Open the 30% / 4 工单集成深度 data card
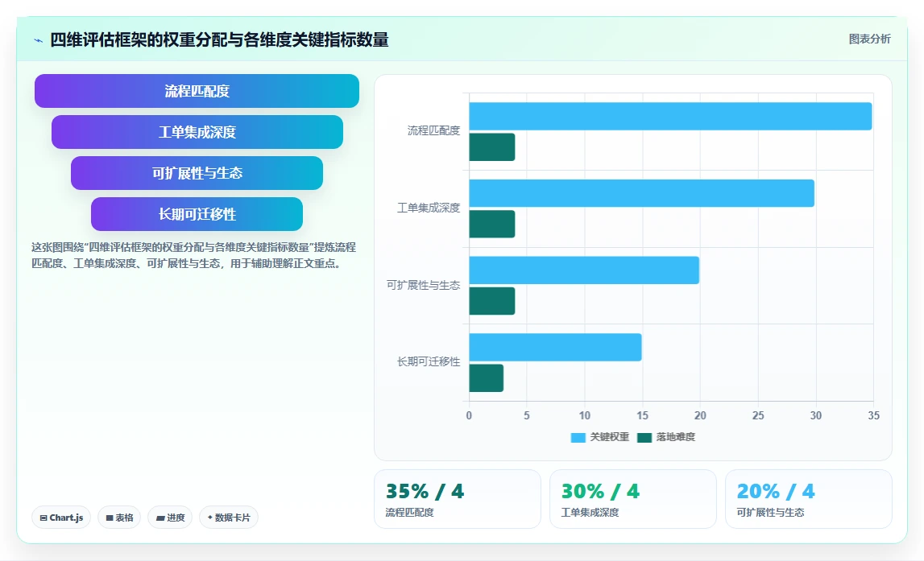The image size is (924, 561). (x=633, y=499)
